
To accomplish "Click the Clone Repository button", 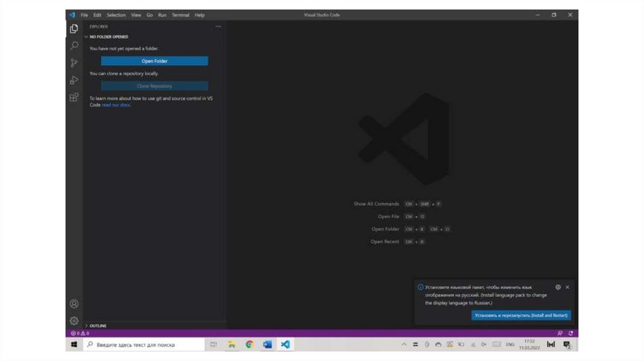I will pyautogui.click(x=155, y=86).
